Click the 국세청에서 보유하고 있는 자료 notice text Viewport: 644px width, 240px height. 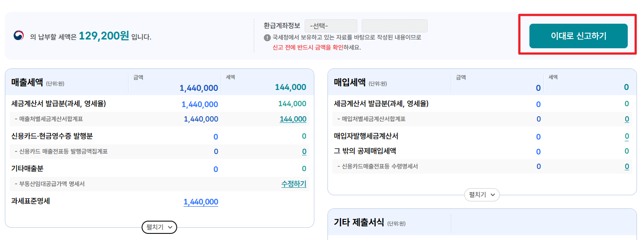click(347, 38)
